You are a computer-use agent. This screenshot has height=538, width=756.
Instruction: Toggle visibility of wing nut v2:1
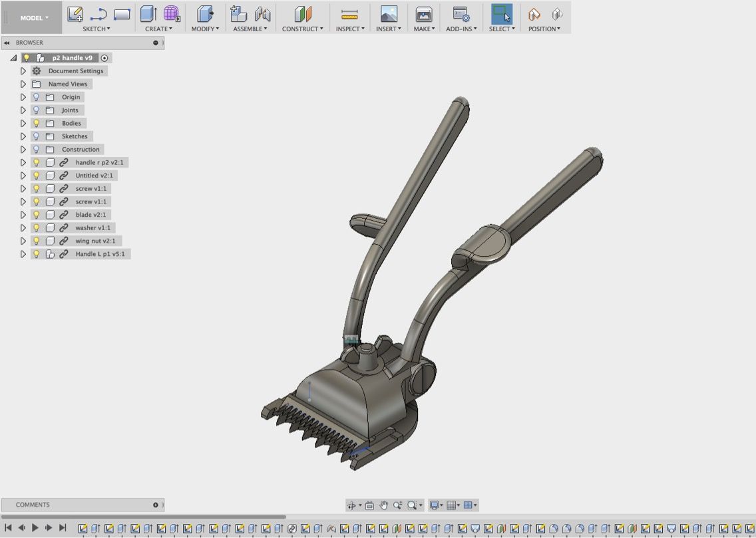pyautogui.click(x=37, y=241)
